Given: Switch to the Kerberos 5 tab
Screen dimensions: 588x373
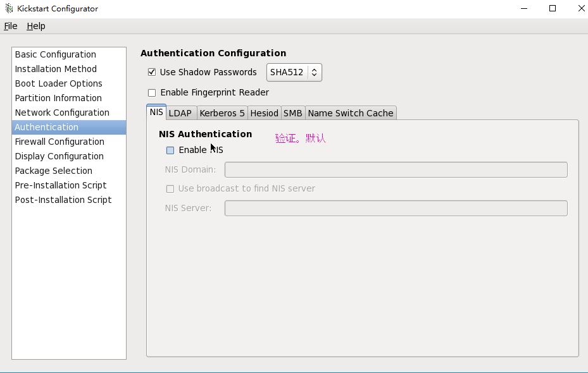Looking at the screenshot, I should click(222, 113).
